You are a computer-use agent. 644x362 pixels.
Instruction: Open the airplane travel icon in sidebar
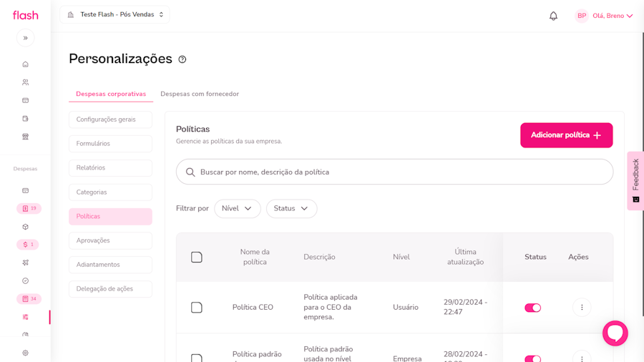[26, 263]
